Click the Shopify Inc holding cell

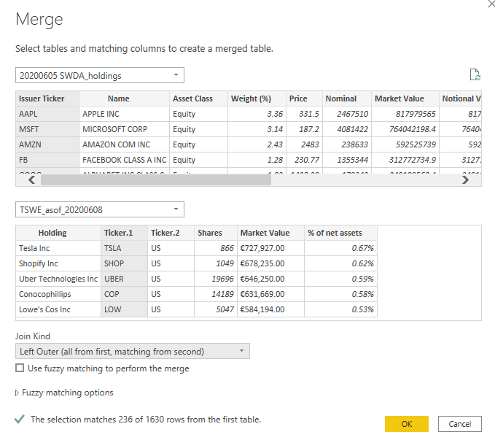click(x=58, y=263)
